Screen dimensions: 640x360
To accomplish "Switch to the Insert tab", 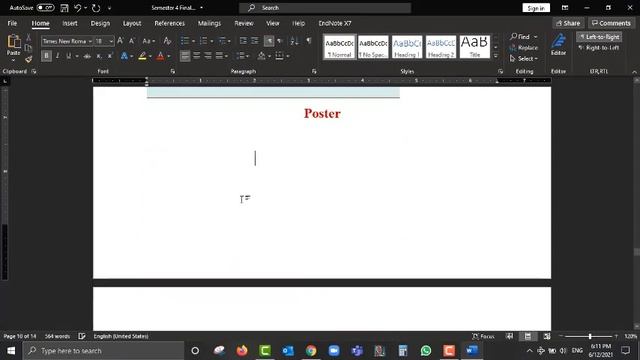I will click(70, 23).
